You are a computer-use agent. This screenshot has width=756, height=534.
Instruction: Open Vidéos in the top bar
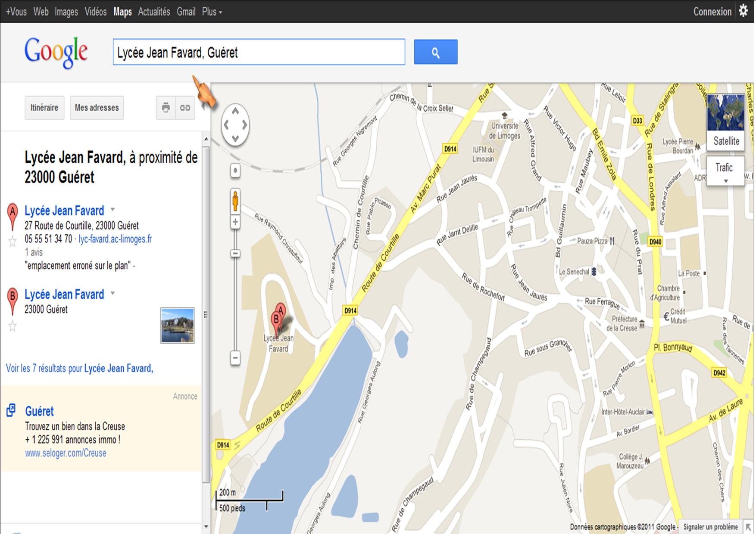pyautogui.click(x=96, y=12)
